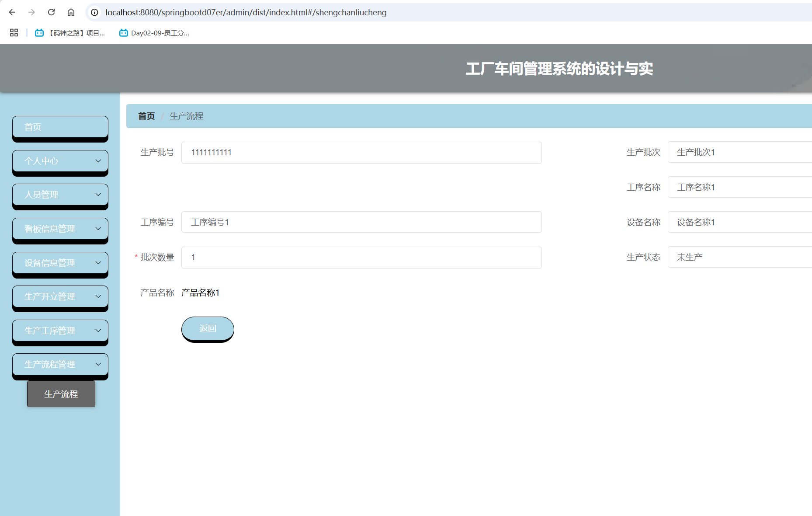
Task: Click the 批次数量 input field
Action: 361,258
